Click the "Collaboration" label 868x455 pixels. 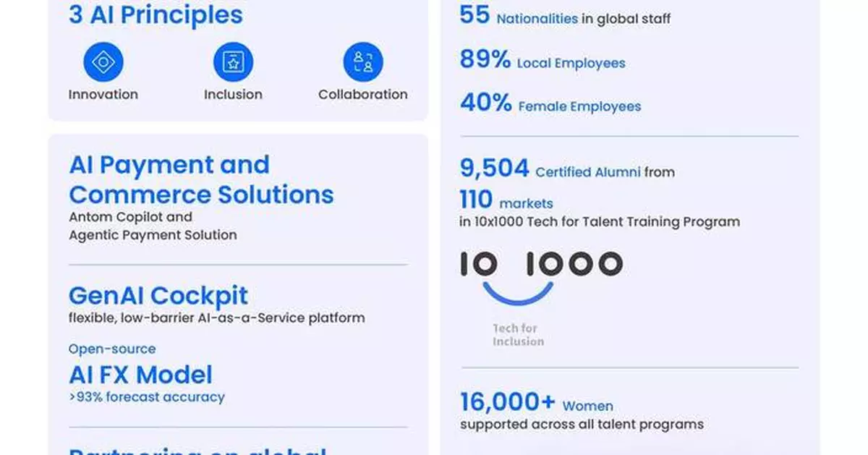(x=363, y=94)
